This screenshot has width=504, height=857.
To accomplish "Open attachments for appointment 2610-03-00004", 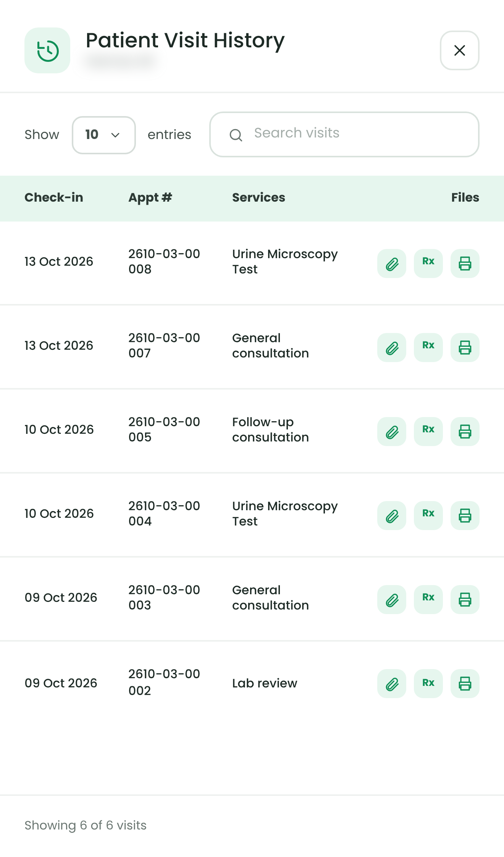I will point(392,516).
